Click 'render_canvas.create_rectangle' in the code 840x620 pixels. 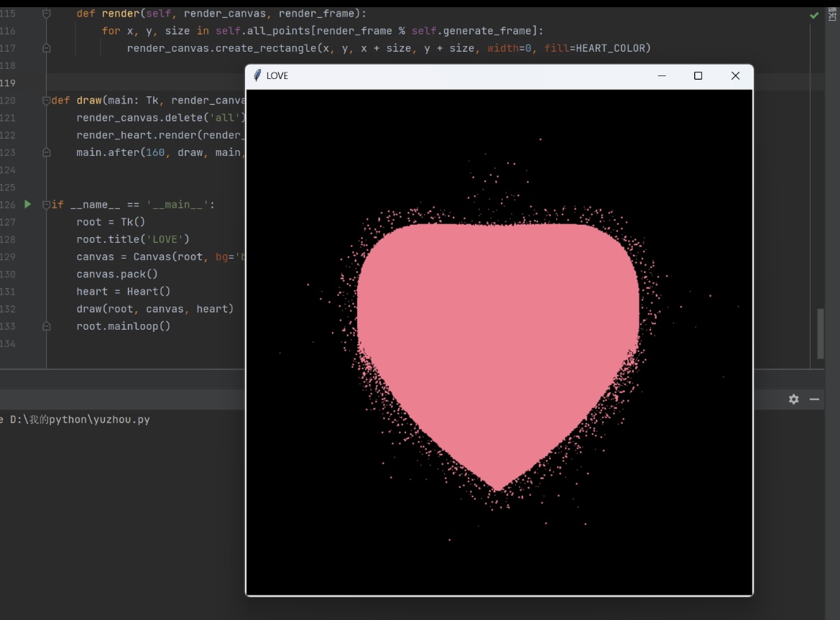(222, 48)
